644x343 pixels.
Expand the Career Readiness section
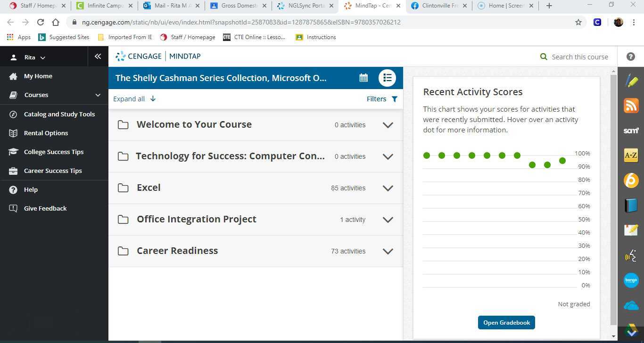(x=388, y=251)
